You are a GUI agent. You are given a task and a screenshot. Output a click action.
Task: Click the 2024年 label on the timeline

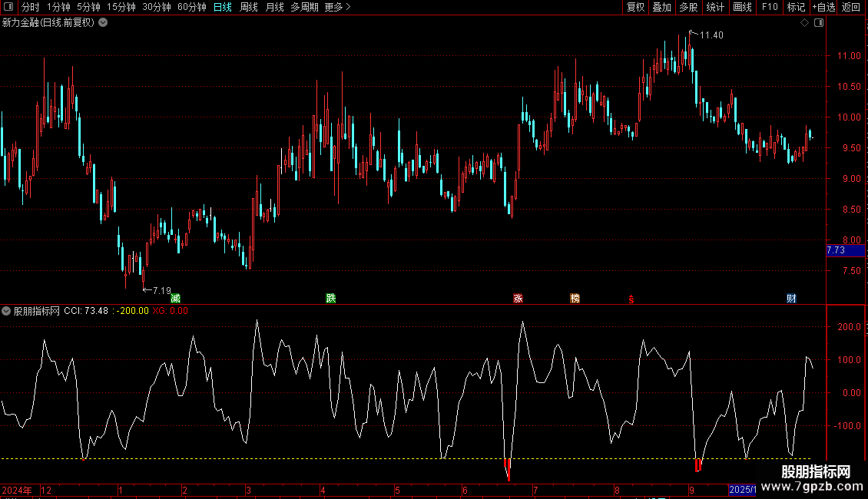(x=17, y=490)
